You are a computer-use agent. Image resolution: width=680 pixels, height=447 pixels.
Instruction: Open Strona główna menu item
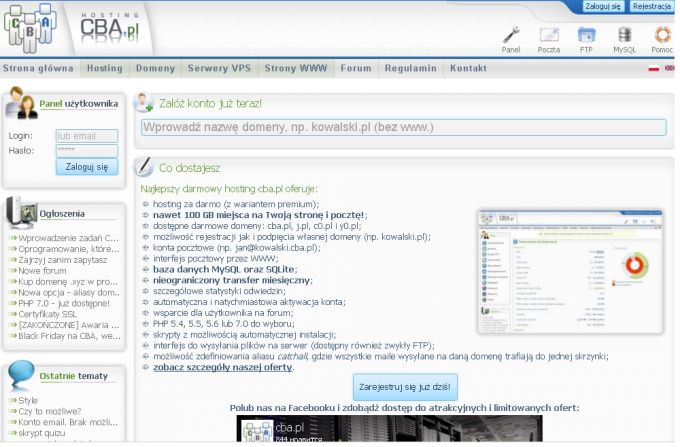38,68
